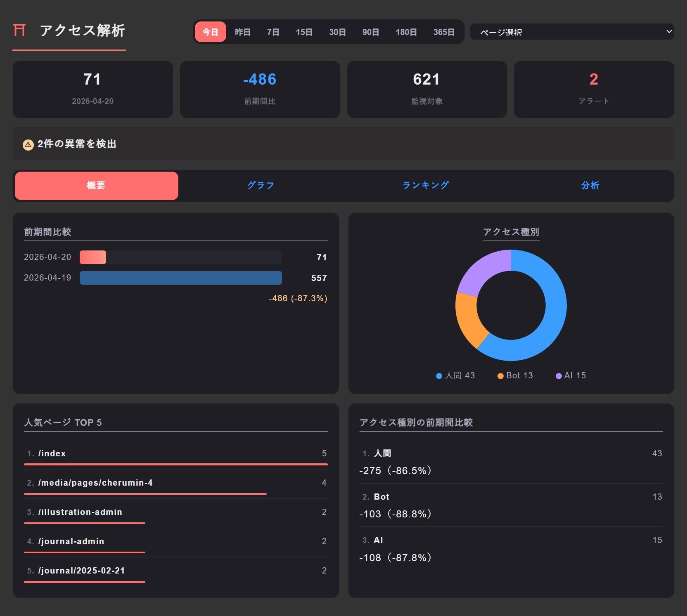Click the 2026-04-19 blue comparison bar
The width and height of the screenshot is (687, 616).
pos(180,278)
